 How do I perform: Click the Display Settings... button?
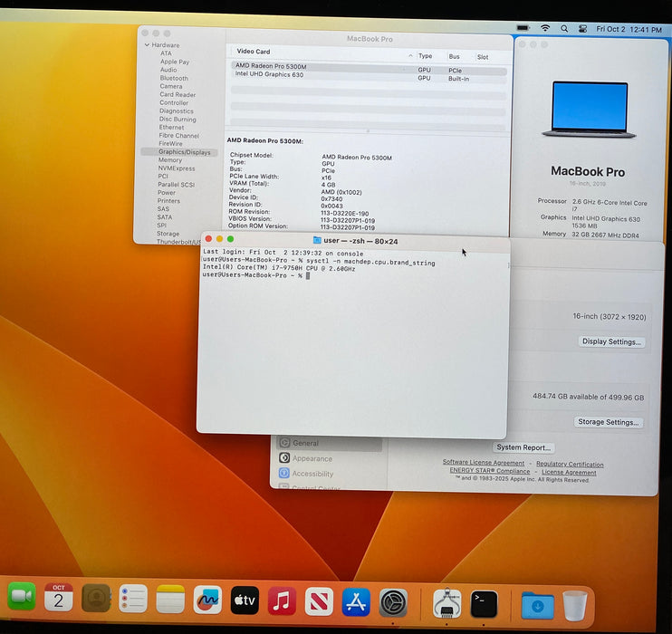pyautogui.click(x=611, y=341)
